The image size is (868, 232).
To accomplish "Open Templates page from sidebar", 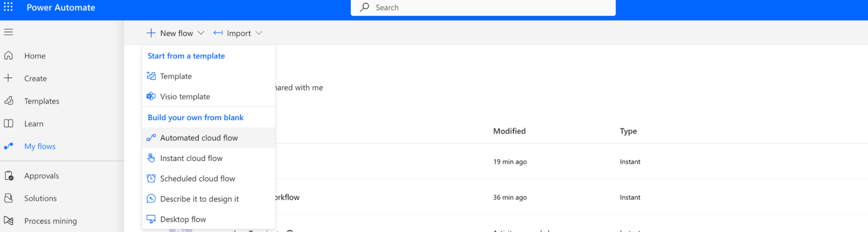I will click(x=42, y=101).
